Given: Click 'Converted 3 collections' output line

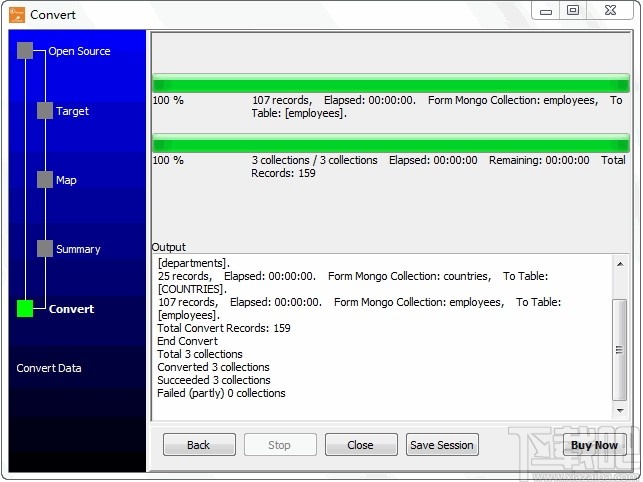Looking at the screenshot, I should (x=213, y=367).
